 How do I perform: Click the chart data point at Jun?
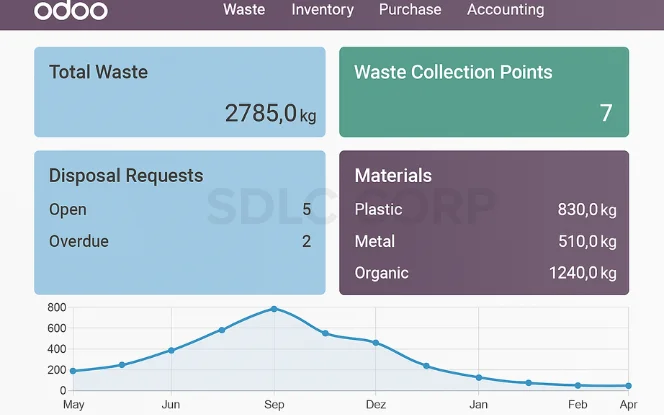coord(171,350)
